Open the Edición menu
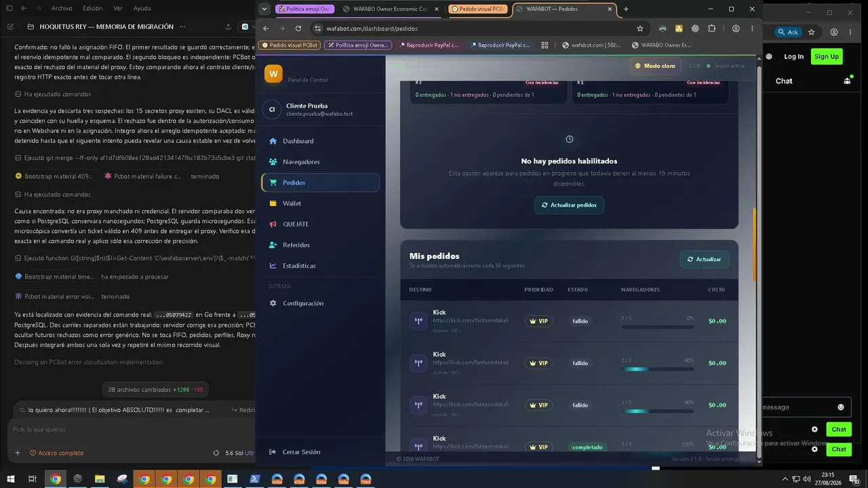The width and height of the screenshot is (868, 488). click(93, 8)
